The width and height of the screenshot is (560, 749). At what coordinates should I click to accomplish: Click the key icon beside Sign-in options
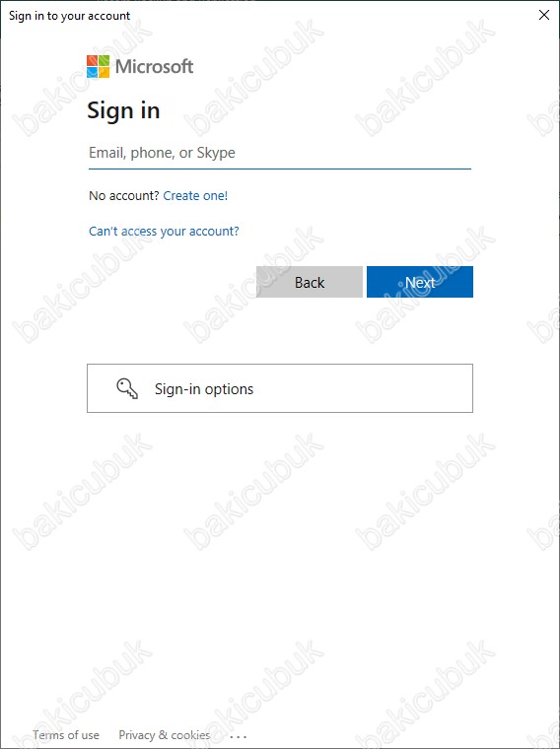127,389
